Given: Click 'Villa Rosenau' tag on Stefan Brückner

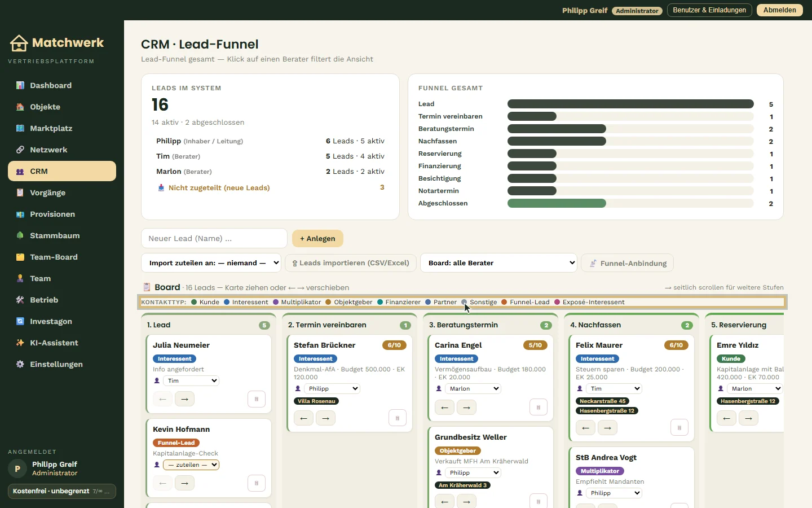Looking at the screenshot, I should 316,401.
